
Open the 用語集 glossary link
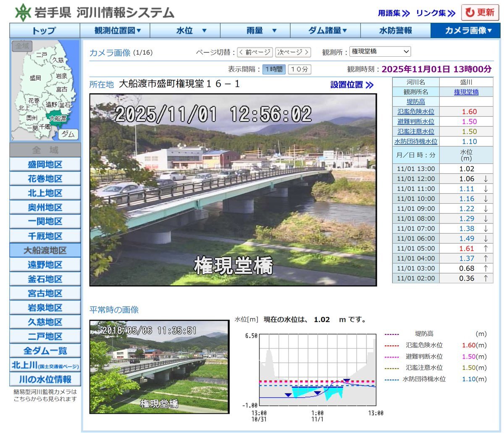[394, 13]
